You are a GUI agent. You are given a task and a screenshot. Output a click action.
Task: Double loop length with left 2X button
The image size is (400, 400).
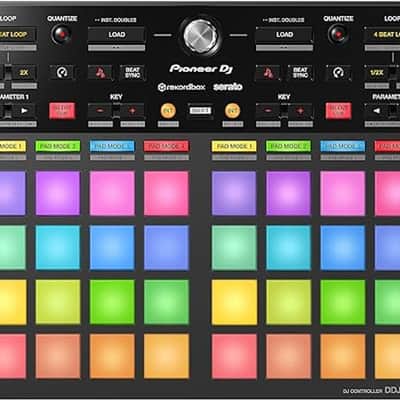tap(24, 72)
